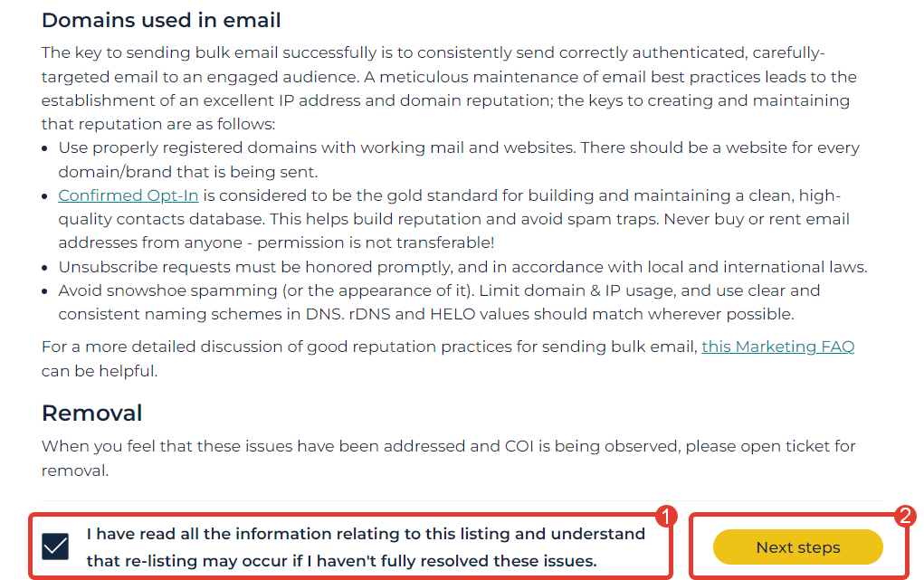The image size is (924, 580).
Task: Click the Unsubscribe requests bullet text
Action: coord(462,267)
